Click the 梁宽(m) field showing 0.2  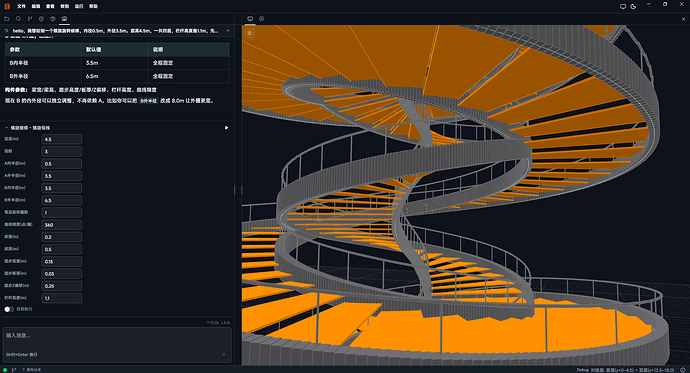pos(62,237)
